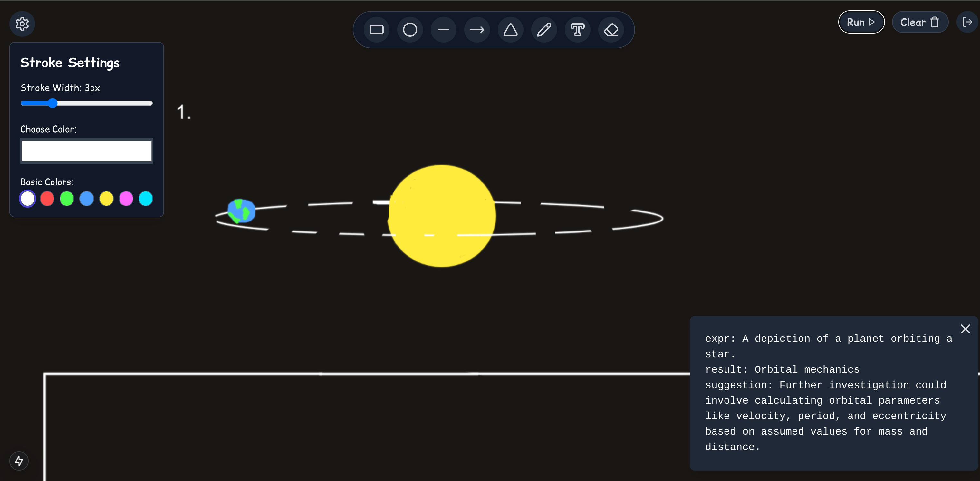This screenshot has width=980, height=481.
Task: Click the logout exit icon
Action: click(x=967, y=22)
